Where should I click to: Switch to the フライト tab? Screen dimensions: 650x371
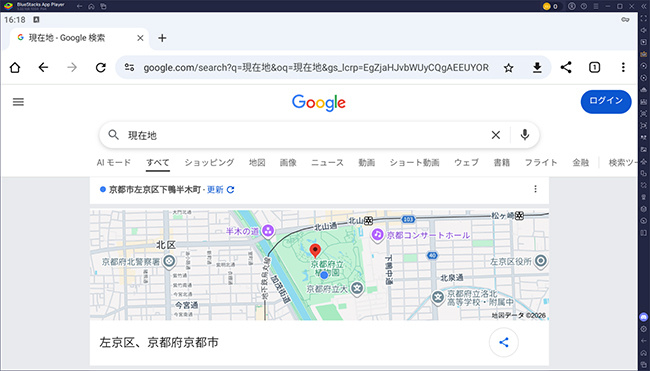click(x=541, y=162)
